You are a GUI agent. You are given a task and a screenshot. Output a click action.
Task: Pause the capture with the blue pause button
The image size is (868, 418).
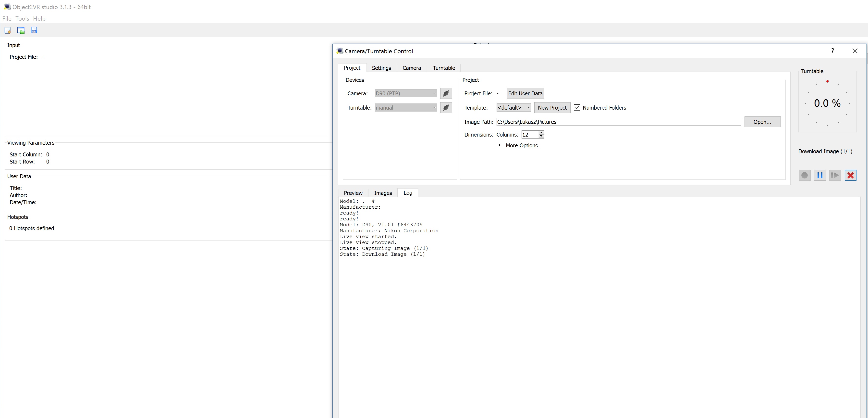click(x=820, y=175)
